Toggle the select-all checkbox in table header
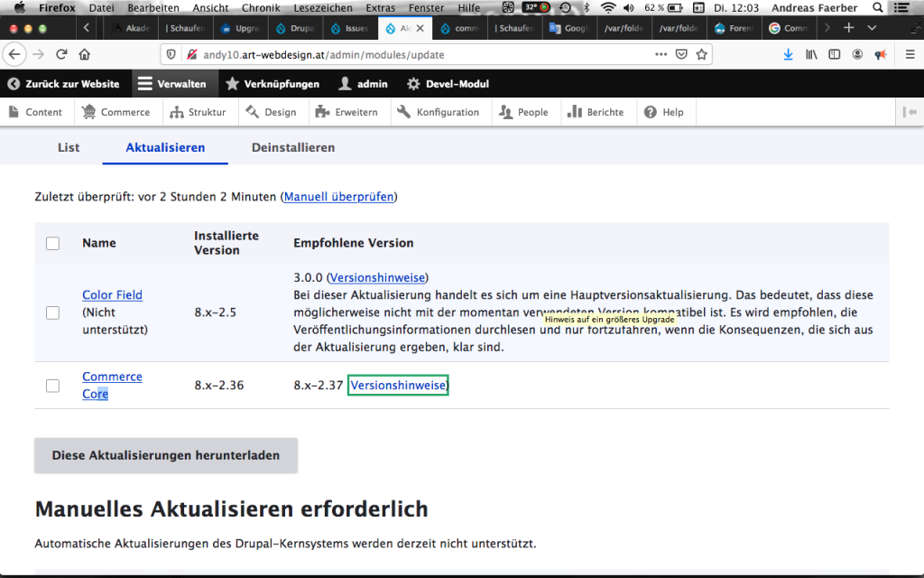 [x=53, y=243]
